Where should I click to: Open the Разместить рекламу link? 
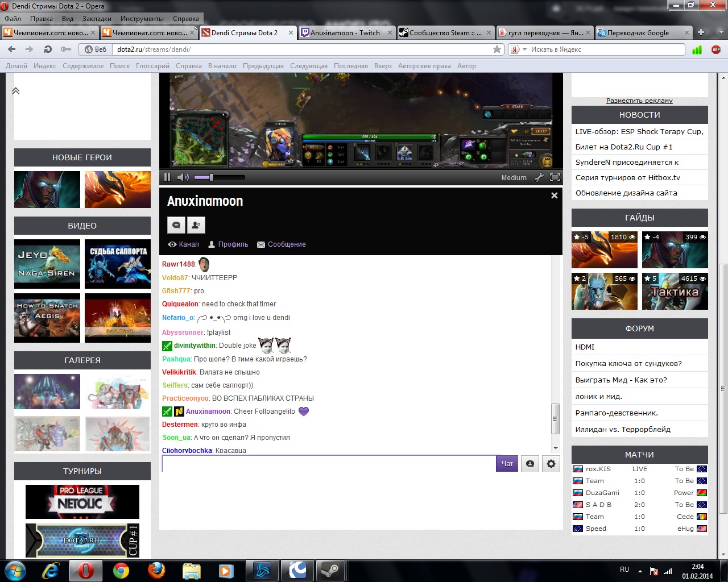(639, 101)
